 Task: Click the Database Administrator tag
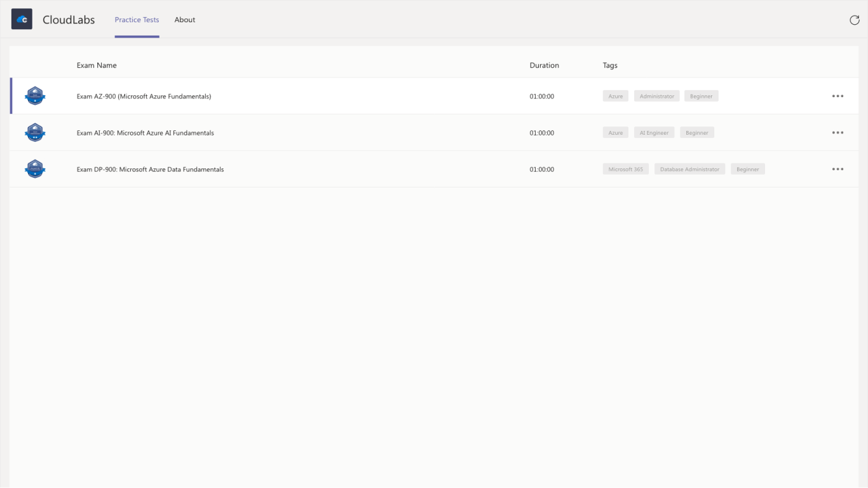(689, 169)
